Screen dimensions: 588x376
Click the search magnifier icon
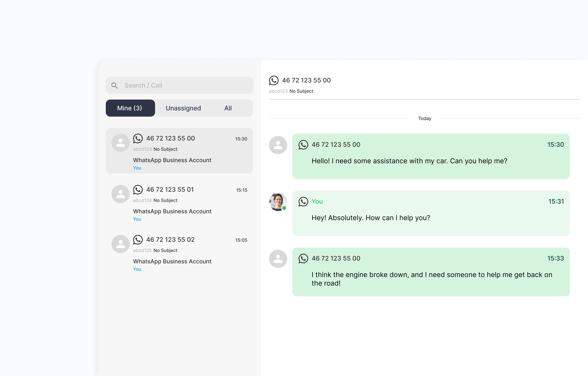pyautogui.click(x=115, y=85)
